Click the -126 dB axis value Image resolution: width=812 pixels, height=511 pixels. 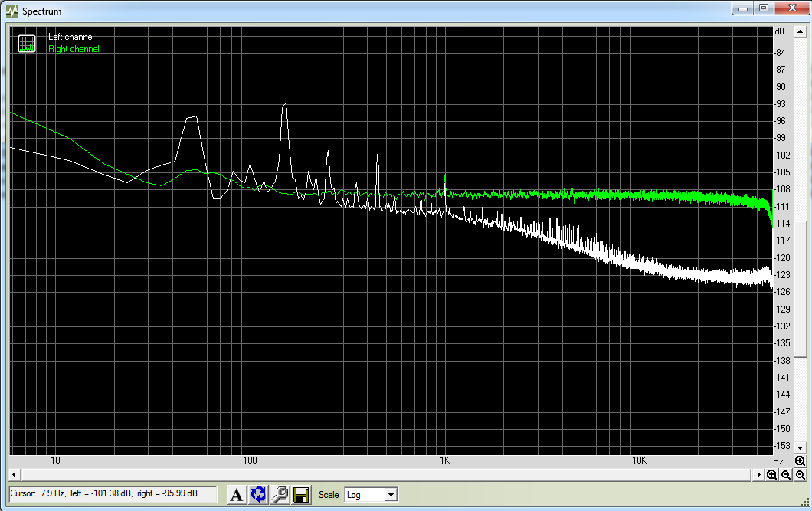(781, 292)
